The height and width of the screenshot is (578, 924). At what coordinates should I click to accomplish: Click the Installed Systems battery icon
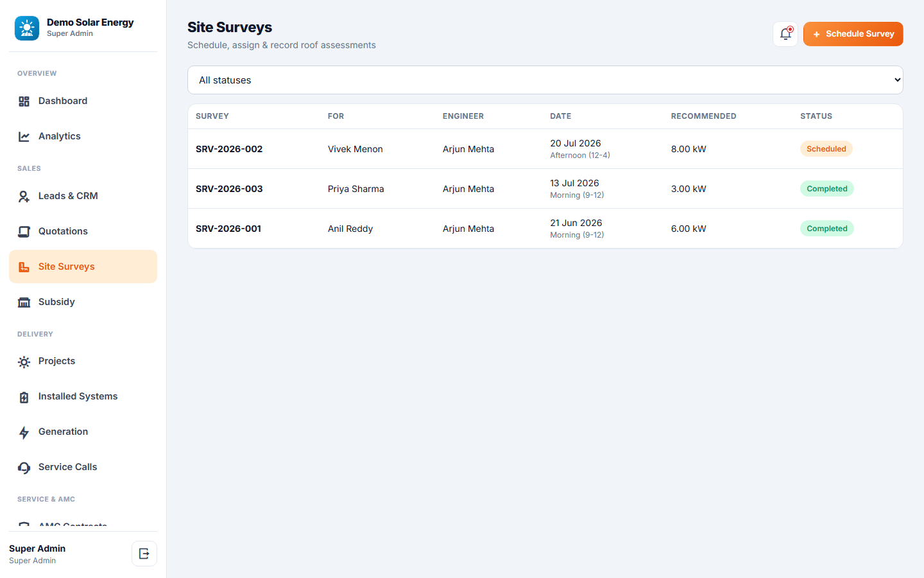point(24,398)
